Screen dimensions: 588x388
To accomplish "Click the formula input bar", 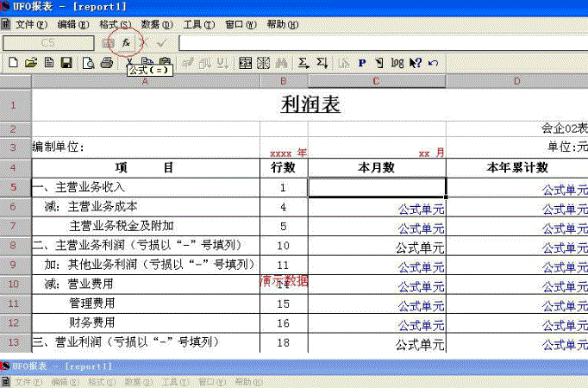I will (379, 42).
